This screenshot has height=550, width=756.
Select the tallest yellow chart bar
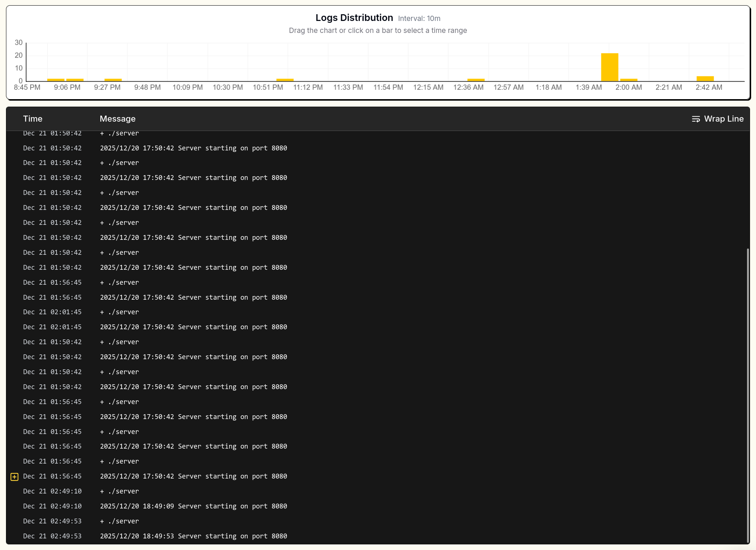[x=609, y=67]
